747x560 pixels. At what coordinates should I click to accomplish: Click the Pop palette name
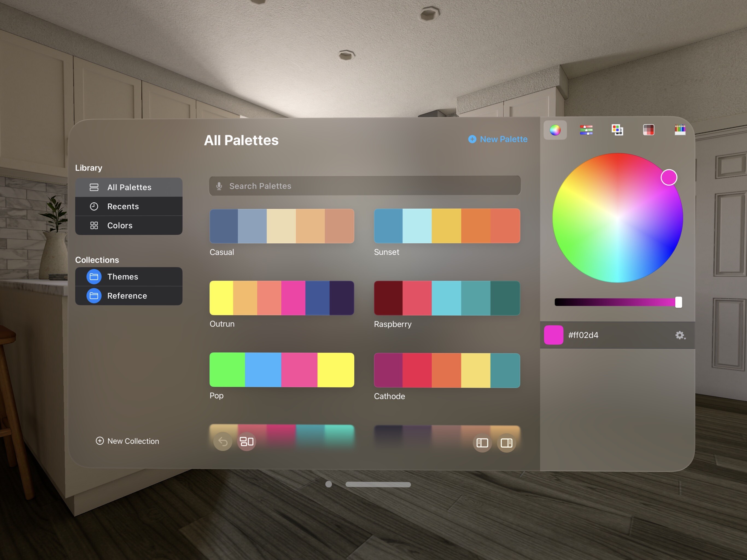[217, 395]
